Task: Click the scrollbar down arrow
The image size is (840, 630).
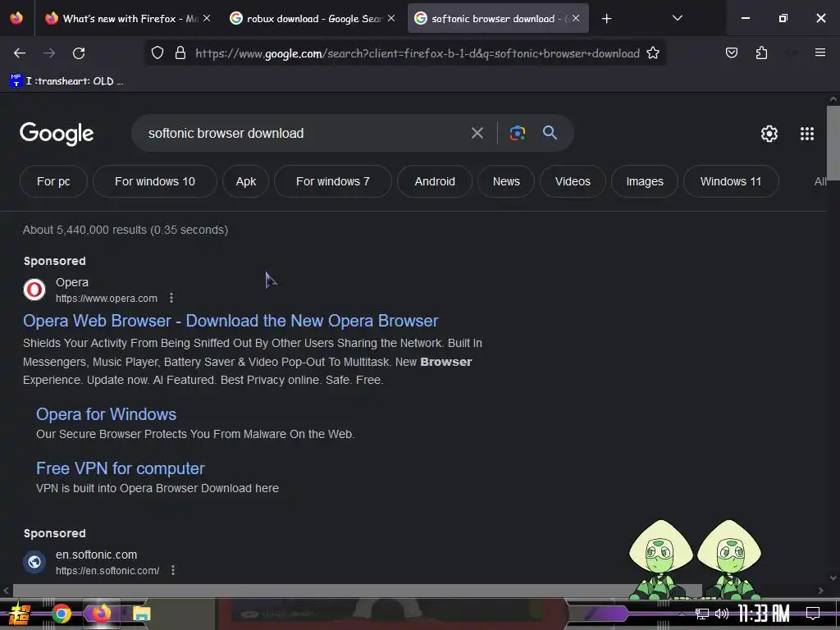Action: pos(833,577)
